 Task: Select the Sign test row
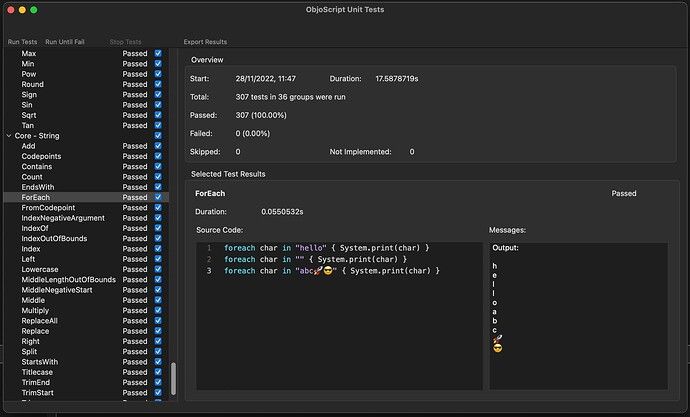(86, 95)
